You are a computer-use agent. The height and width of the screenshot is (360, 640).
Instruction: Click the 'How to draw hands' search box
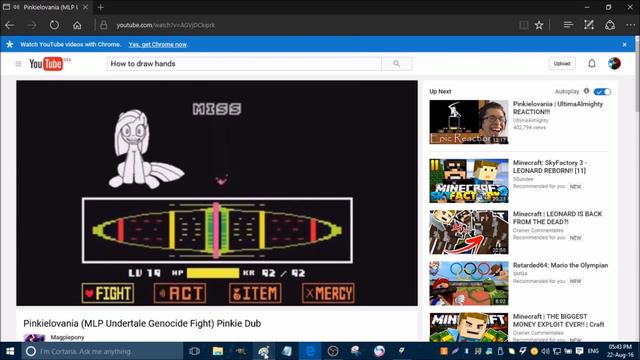coord(244,64)
